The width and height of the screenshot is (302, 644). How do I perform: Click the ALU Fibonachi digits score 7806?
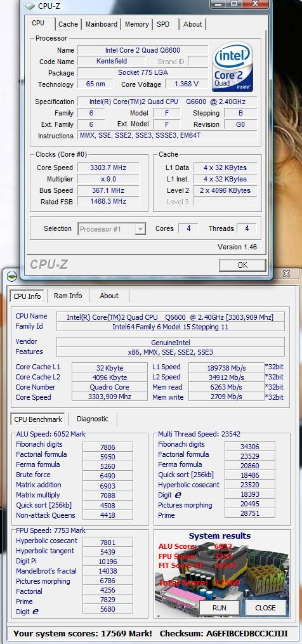[108, 447]
